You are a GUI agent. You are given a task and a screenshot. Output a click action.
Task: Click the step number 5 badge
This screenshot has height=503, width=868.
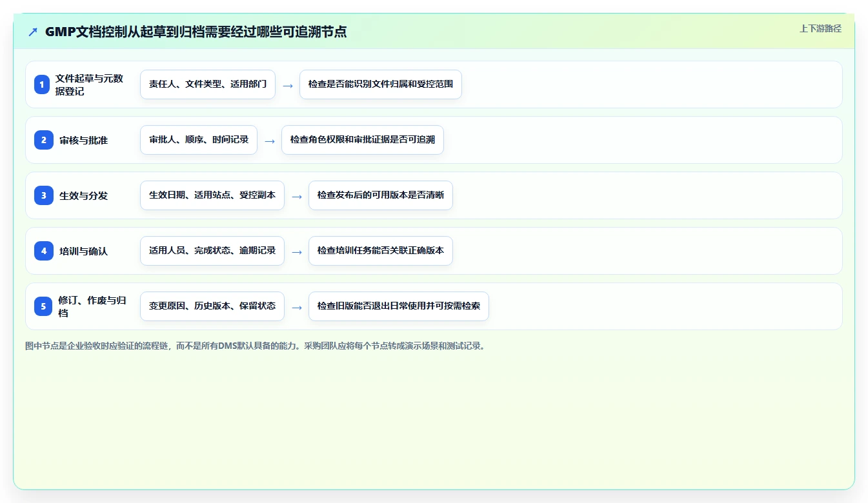click(x=43, y=306)
